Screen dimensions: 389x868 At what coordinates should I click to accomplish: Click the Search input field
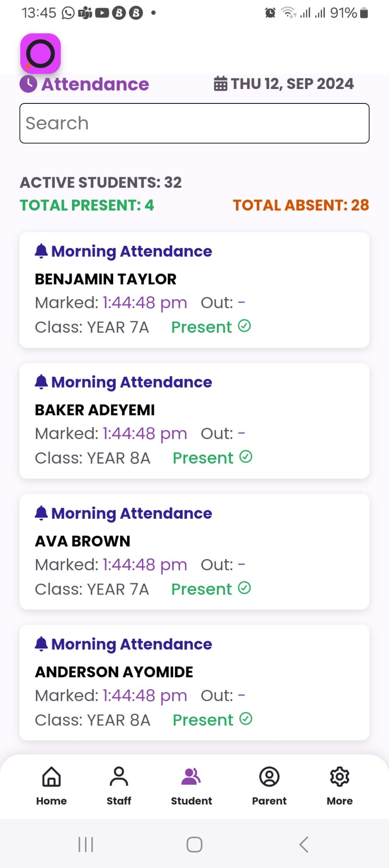tap(194, 123)
